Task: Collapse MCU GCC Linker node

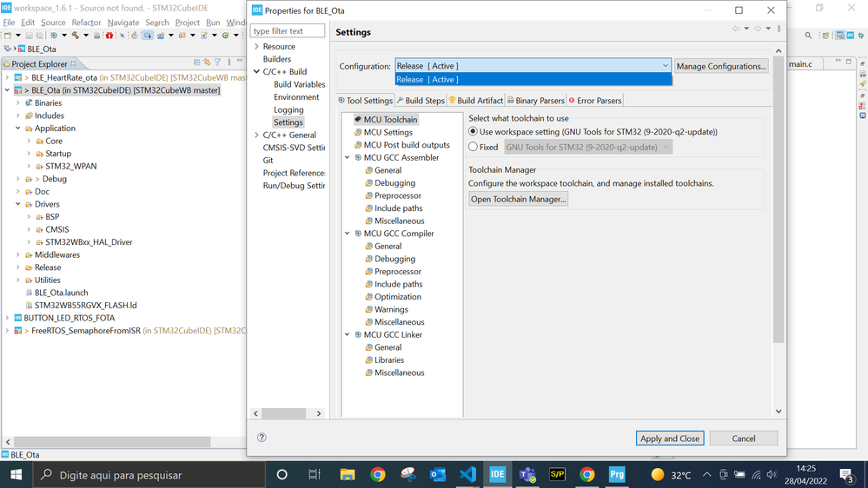Action: pos(347,334)
